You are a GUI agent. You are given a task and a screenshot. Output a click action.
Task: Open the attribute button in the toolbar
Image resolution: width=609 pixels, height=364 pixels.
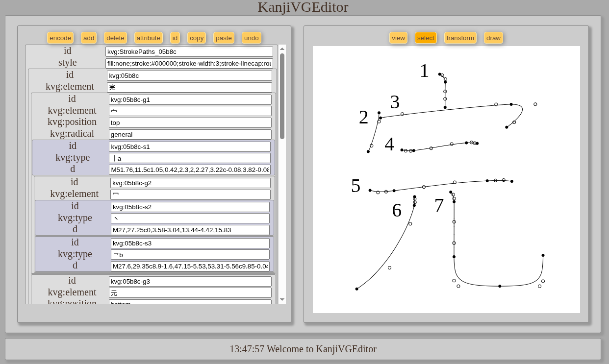[149, 38]
